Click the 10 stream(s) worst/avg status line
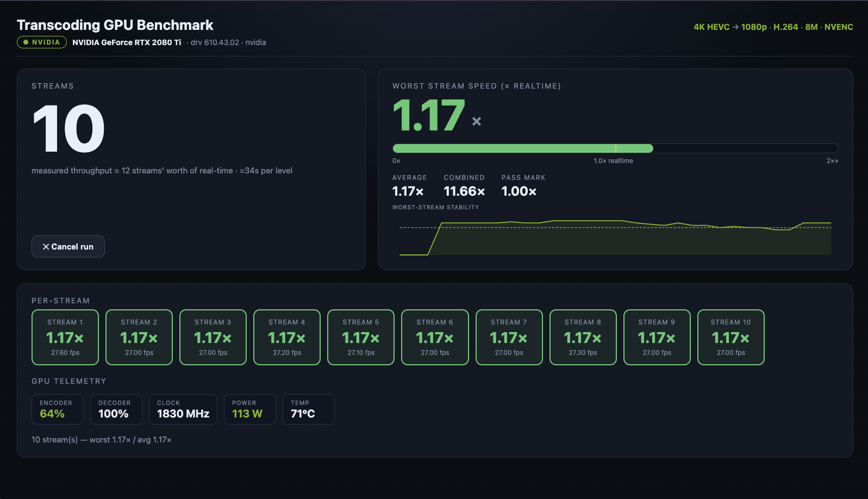The height and width of the screenshot is (499, 868). tap(102, 440)
